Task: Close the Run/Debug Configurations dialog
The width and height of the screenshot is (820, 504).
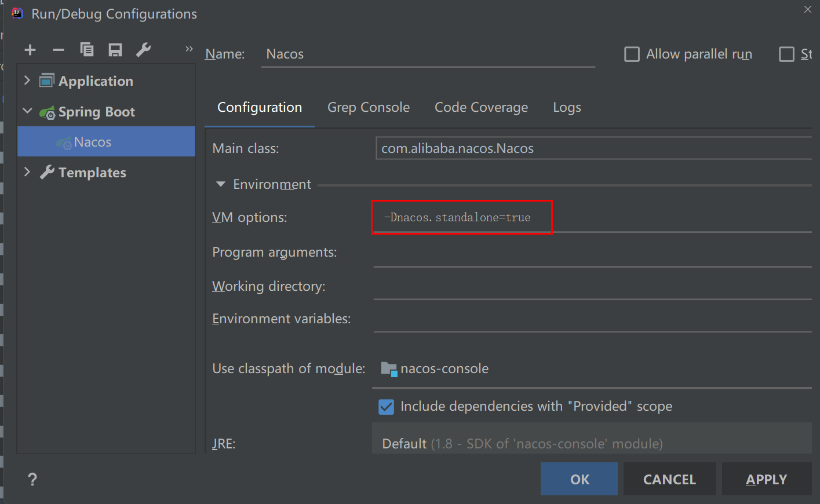Action: (x=808, y=9)
